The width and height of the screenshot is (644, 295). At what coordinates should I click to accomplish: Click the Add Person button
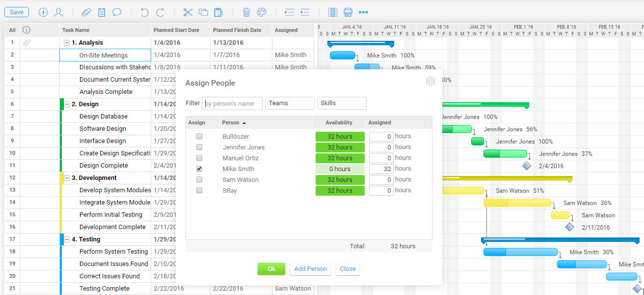click(x=310, y=268)
